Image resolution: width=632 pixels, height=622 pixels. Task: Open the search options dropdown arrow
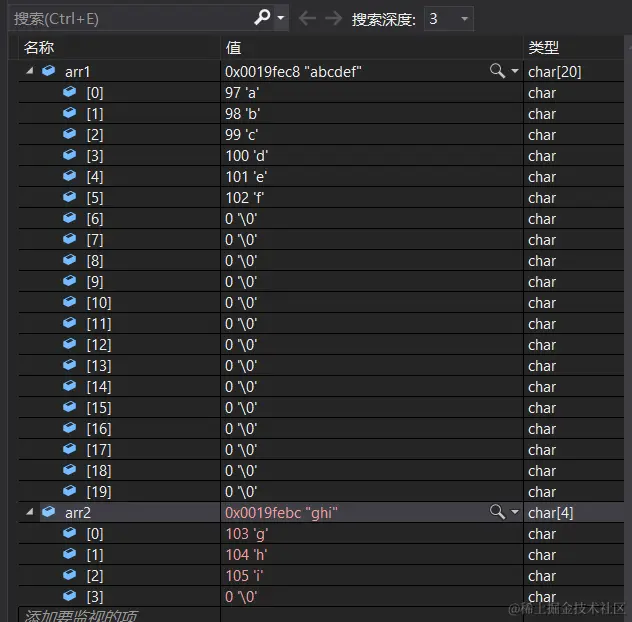coord(281,18)
